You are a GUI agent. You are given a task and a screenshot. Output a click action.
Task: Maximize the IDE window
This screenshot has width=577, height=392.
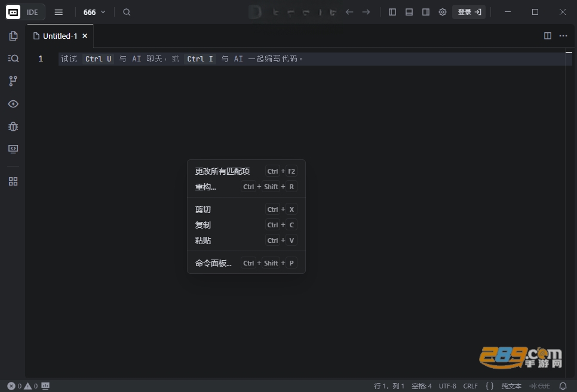point(535,12)
